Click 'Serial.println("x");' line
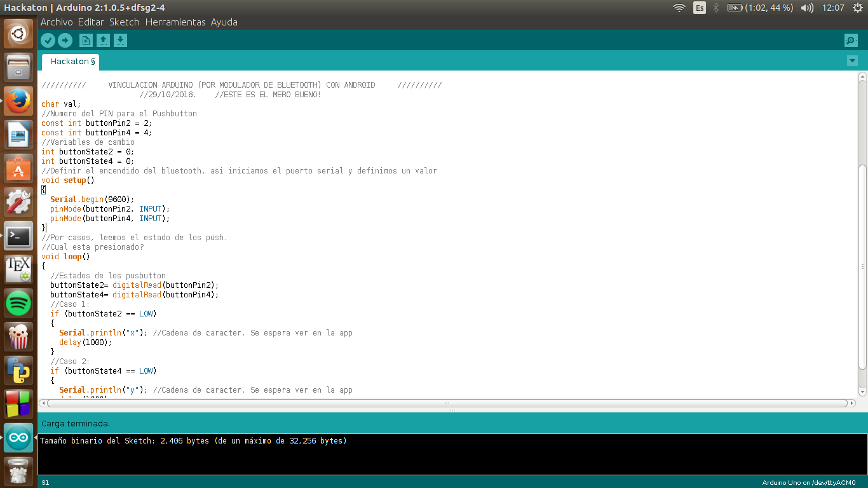Viewport: 868px width, 488px height. pos(104,333)
